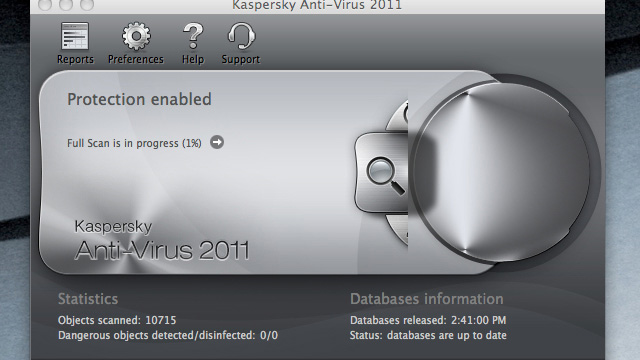
Task: Open Preferences gear icon
Action: (136, 43)
